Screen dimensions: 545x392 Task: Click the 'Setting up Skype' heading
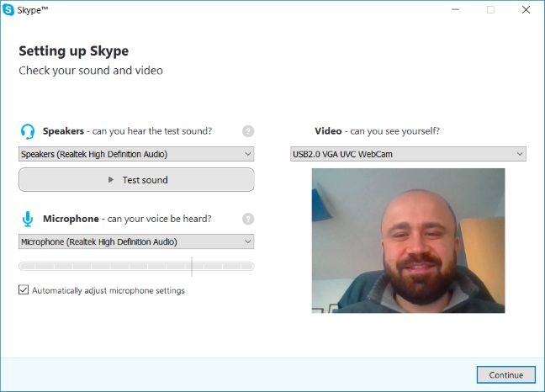(74, 51)
